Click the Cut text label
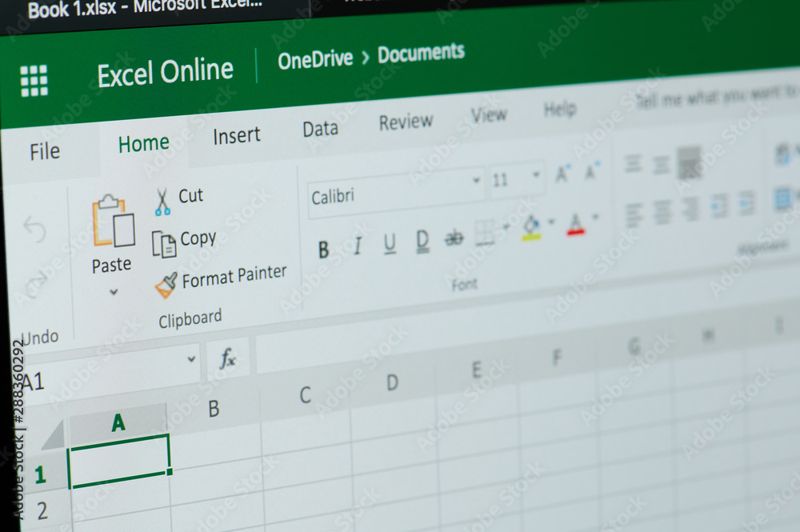The width and height of the screenshot is (800, 532). pyautogui.click(x=191, y=195)
